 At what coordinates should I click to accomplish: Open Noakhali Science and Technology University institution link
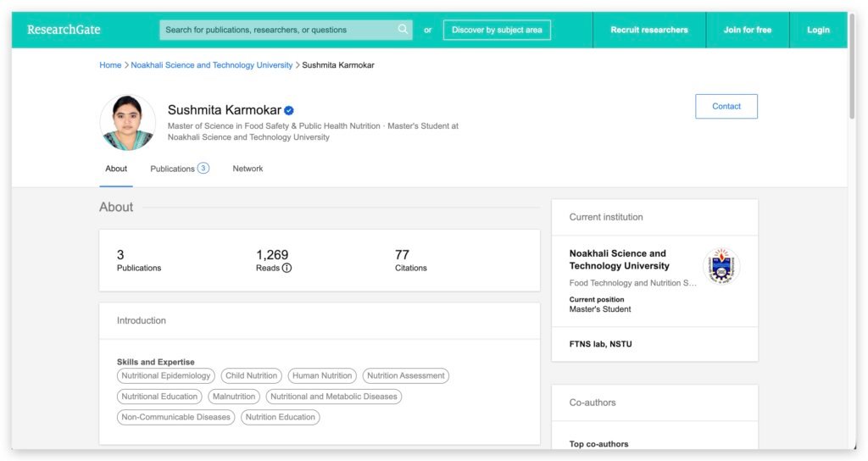click(x=620, y=259)
